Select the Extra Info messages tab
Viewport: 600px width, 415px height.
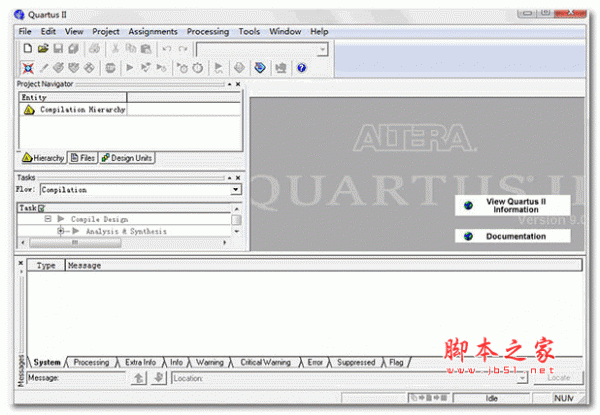(x=140, y=362)
